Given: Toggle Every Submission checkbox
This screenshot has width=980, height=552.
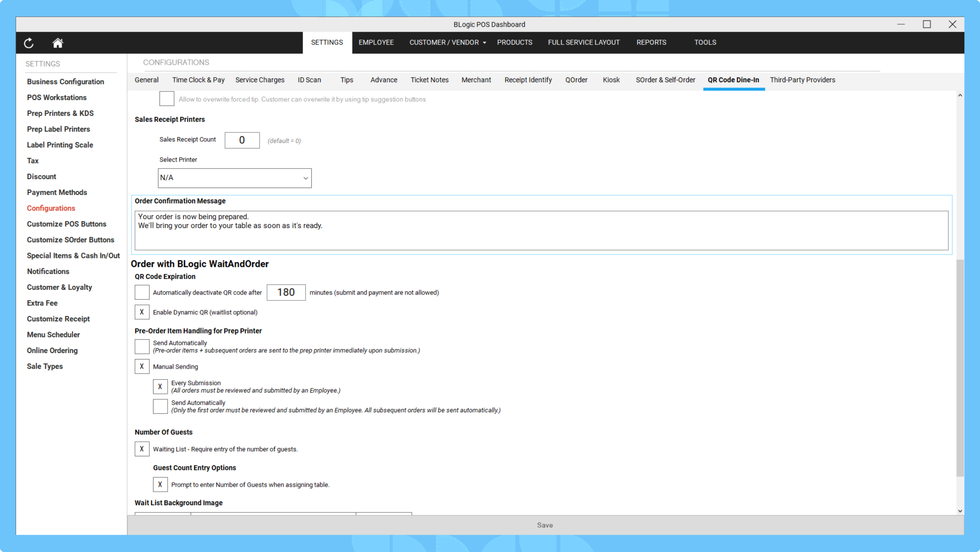Looking at the screenshot, I should pyautogui.click(x=160, y=386).
